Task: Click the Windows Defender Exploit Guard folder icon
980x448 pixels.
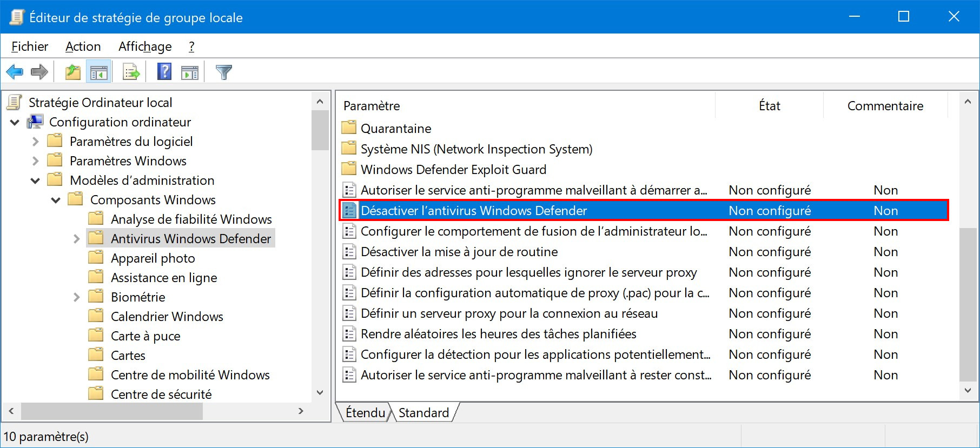Action: [349, 169]
